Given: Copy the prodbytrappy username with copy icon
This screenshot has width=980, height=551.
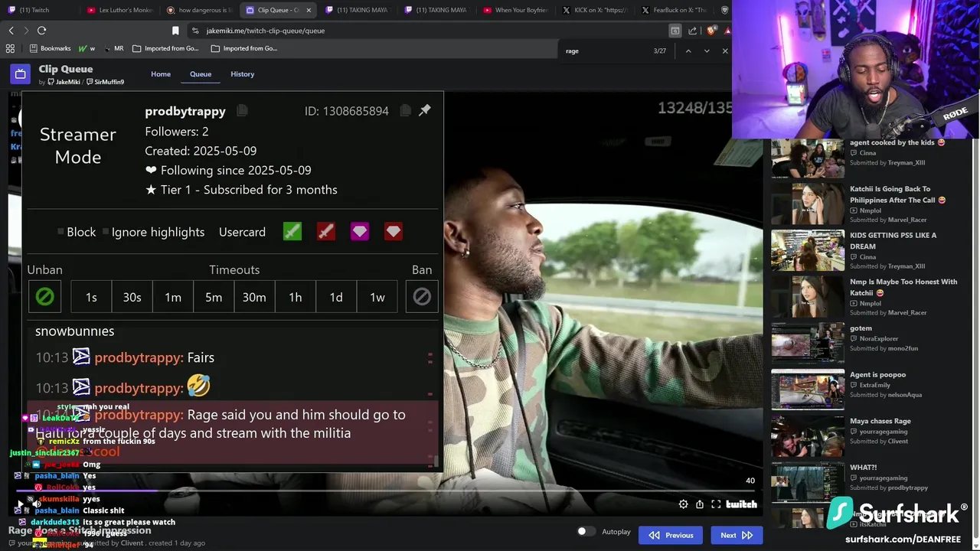Looking at the screenshot, I should point(242,111).
